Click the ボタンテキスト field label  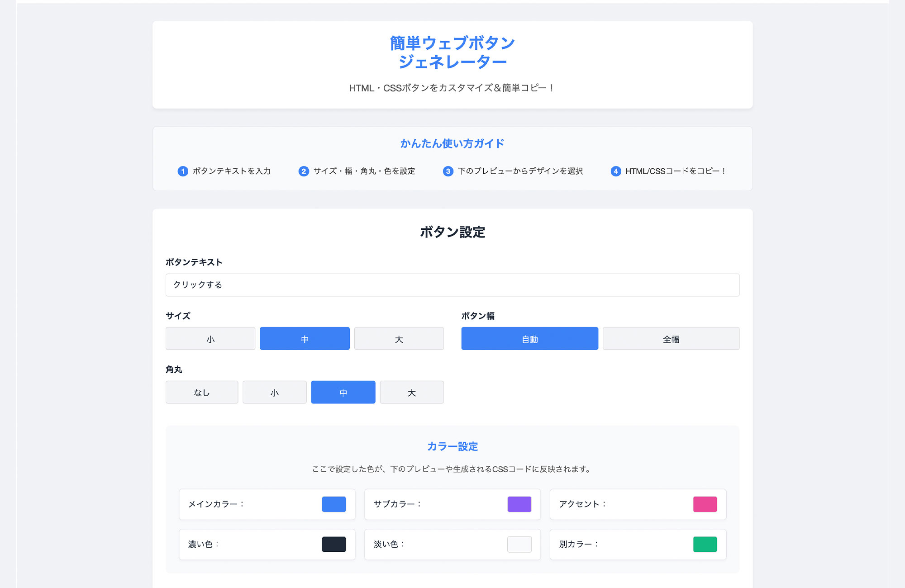[194, 262]
